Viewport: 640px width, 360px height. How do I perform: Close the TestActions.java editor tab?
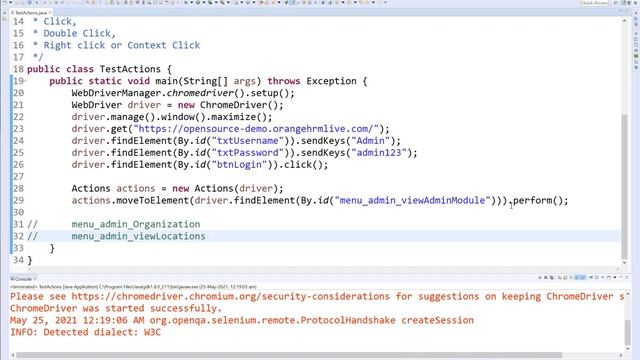coord(50,13)
